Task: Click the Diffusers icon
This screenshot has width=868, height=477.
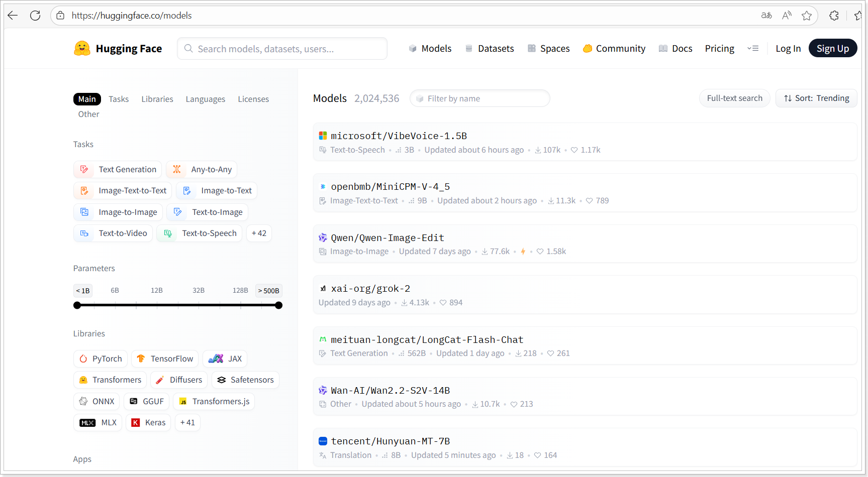Action: pos(160,380)
